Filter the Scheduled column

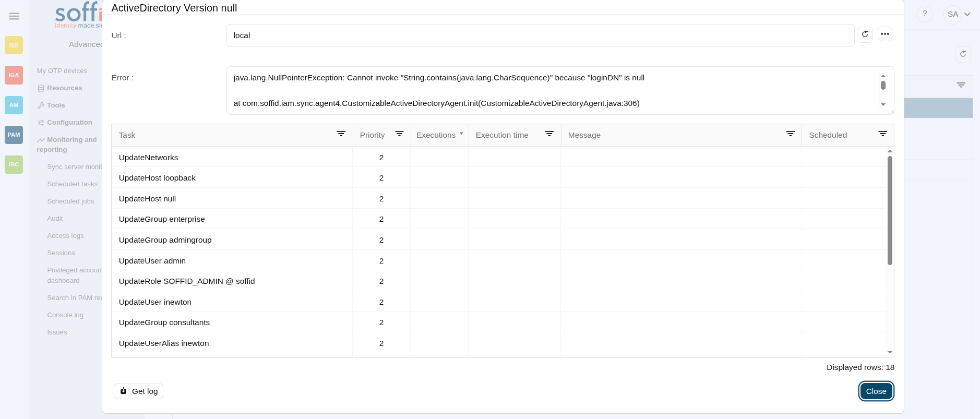[x=883, y=134]
